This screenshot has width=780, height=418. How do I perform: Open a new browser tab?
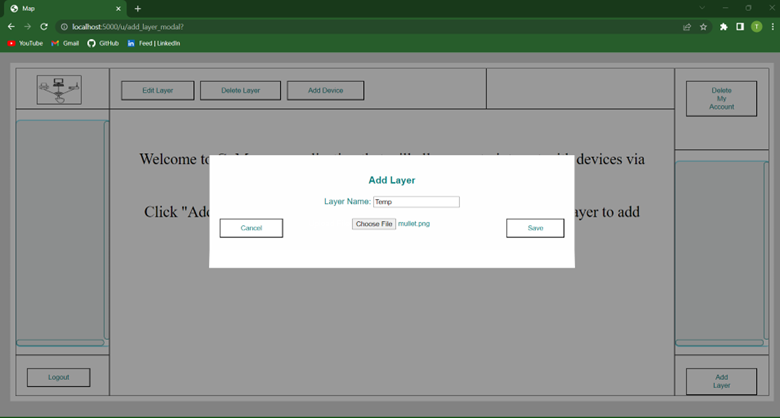click(x=138, y=8)
